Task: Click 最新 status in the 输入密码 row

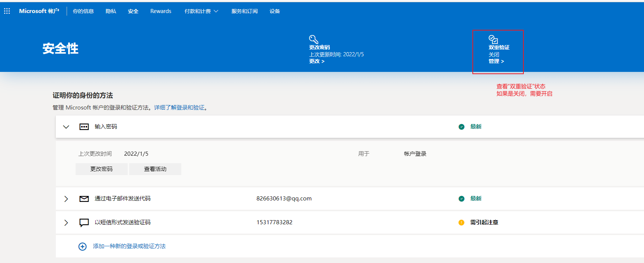Action: coord(476,127)
